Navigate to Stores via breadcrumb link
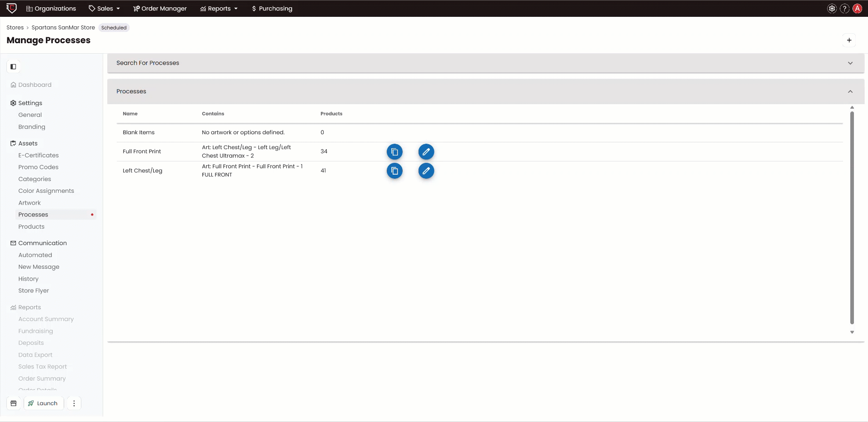Viewport: 868px width, 422px height. tap(15, 27)
